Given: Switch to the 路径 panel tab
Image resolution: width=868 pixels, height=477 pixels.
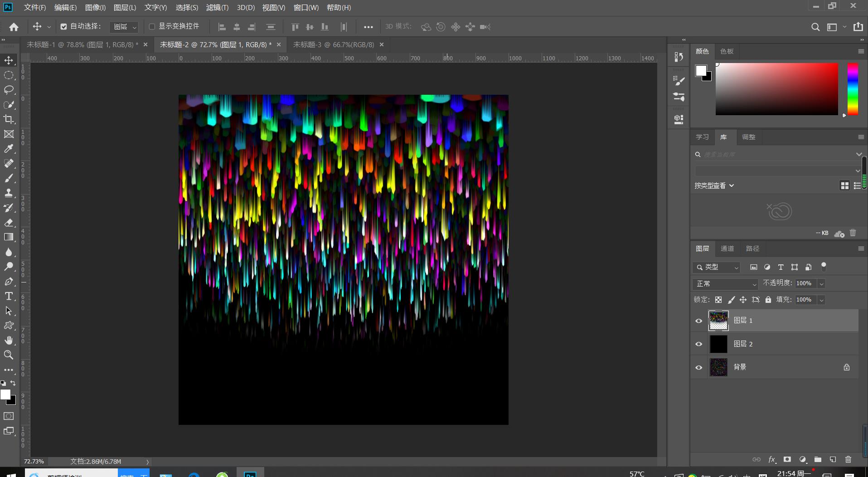Looking at the screenshot, I should tap(752, 248).
